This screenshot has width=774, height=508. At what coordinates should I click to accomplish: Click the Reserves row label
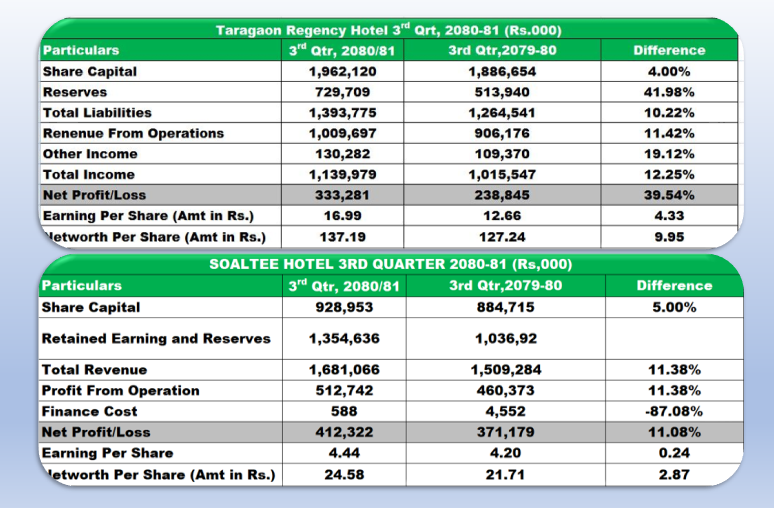tap(75, 92)
